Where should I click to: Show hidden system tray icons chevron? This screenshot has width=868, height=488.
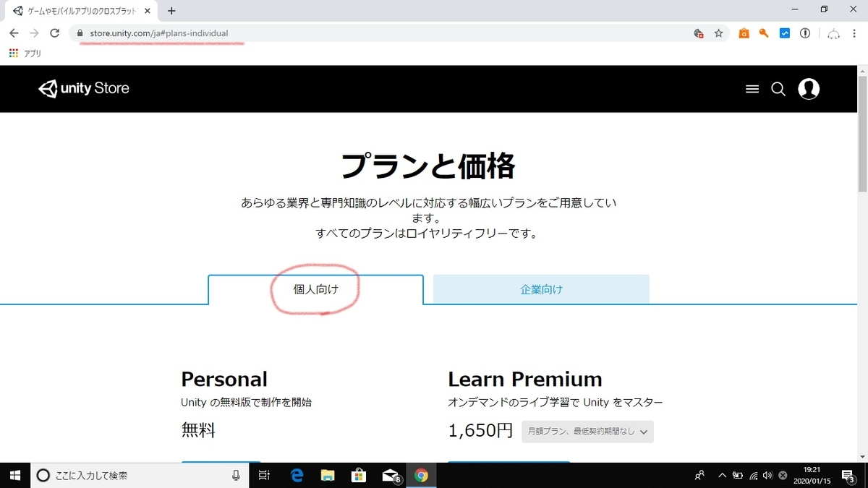click(722, 475)
